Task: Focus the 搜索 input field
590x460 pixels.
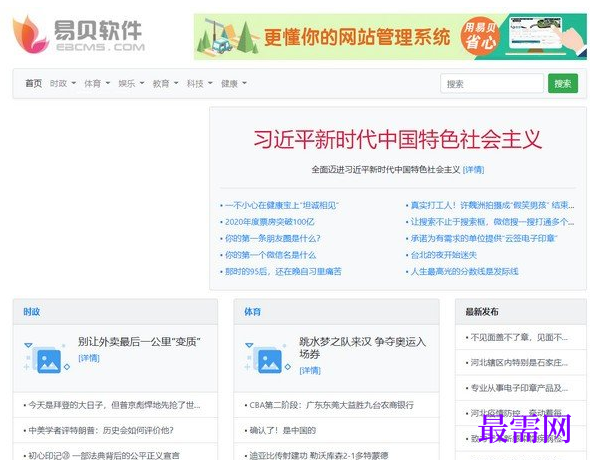Action: click(492, 83)
